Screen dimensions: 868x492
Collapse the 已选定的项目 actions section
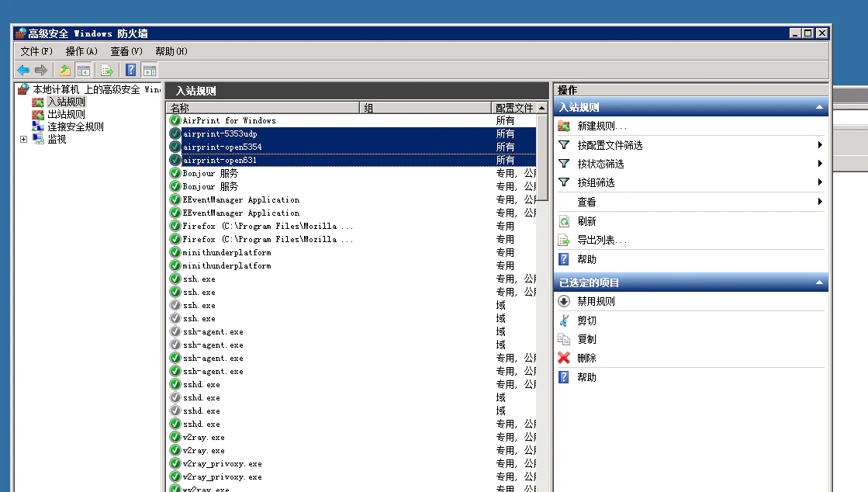[x=819, y=283]
